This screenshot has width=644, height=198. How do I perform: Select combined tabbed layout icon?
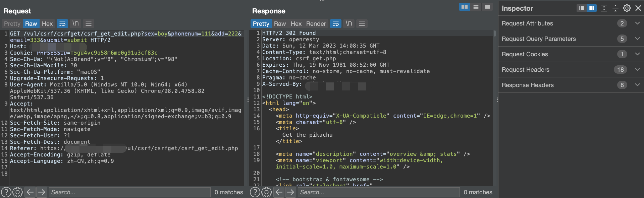pyautogui.click(x=487, y=7)
